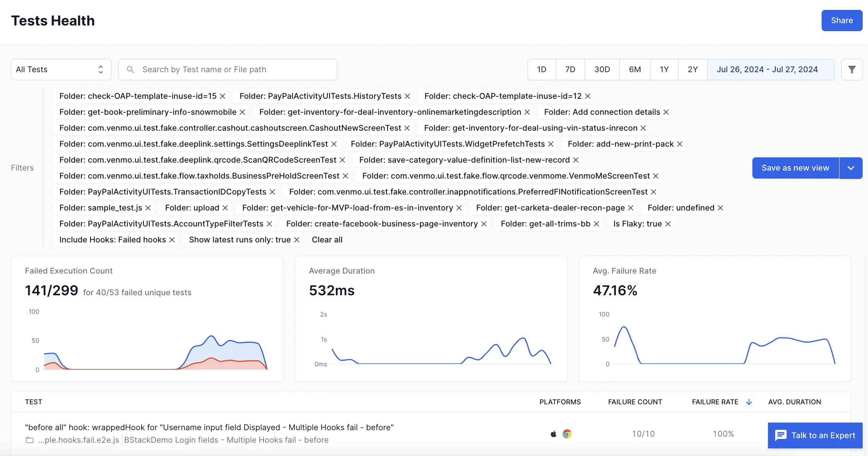
Task: Click the Share button
Action: click(841, 21)
